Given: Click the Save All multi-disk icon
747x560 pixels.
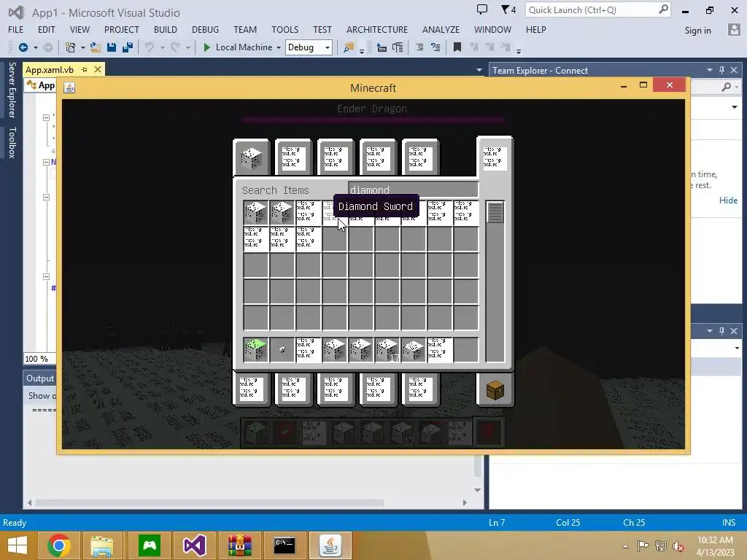Looking at the screenshot, I should tap(128, 47).
